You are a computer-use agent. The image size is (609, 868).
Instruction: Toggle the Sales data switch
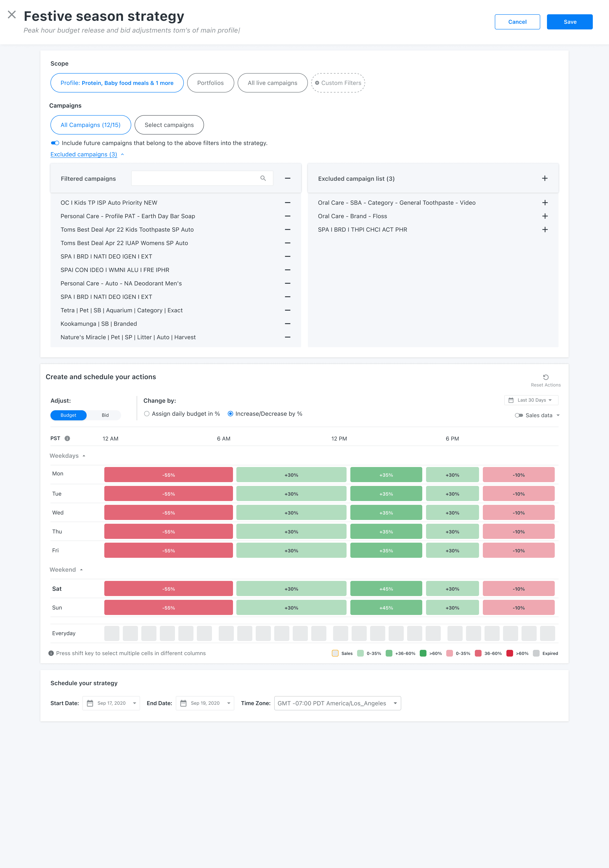[519, 415]
